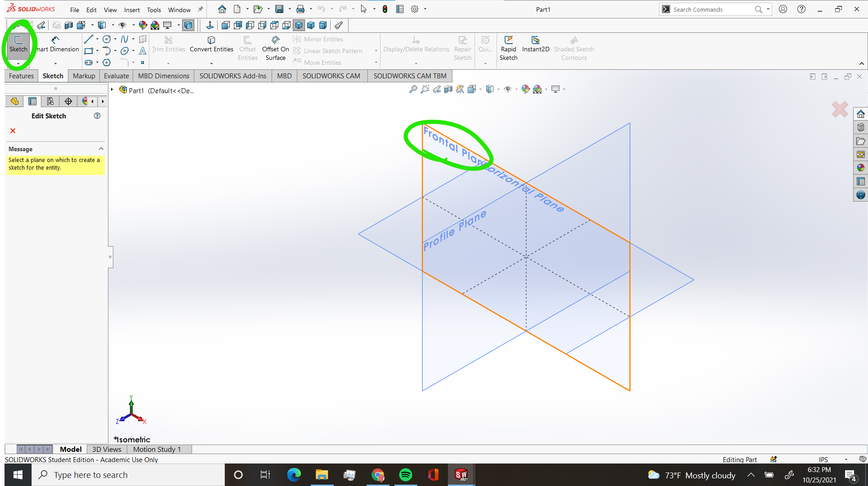
Task: Switch to the Evaluate tab
Action: tap(116, 76)
